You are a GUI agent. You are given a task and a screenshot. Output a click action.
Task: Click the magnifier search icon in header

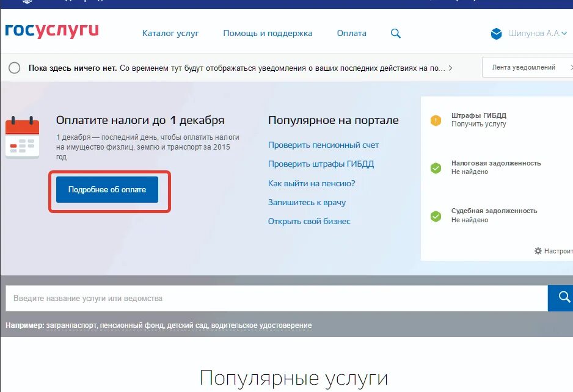pos(395,33)
